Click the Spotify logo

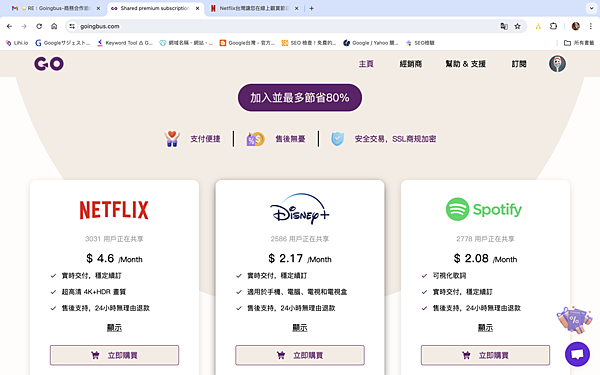[x=484, y=209]
